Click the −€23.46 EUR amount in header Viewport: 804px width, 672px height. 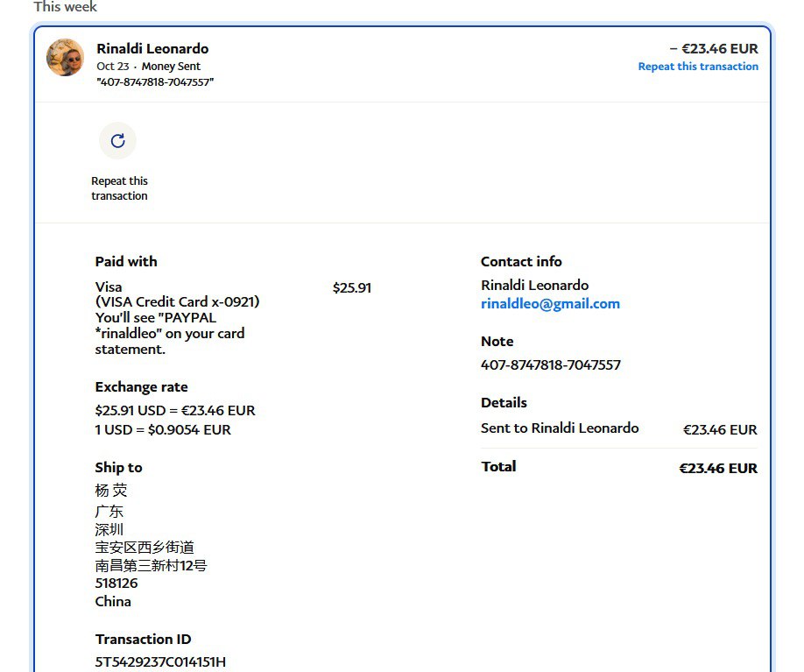(714, 49)
